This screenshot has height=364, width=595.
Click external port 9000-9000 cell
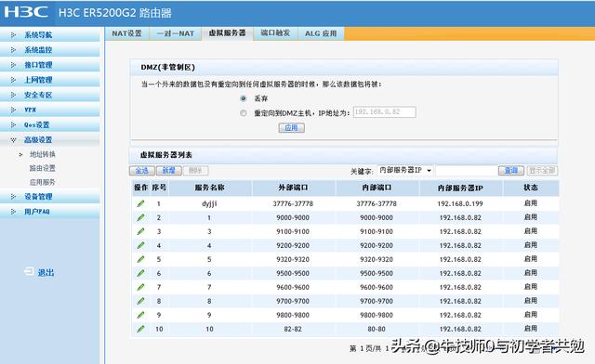293,217
